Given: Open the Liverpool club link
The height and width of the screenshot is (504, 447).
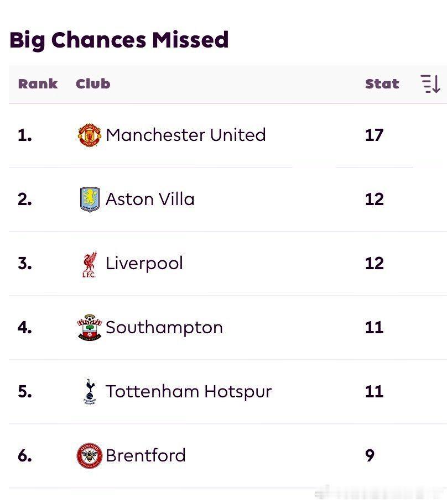Looking at the screenshot, I should (x=144, y=263).
